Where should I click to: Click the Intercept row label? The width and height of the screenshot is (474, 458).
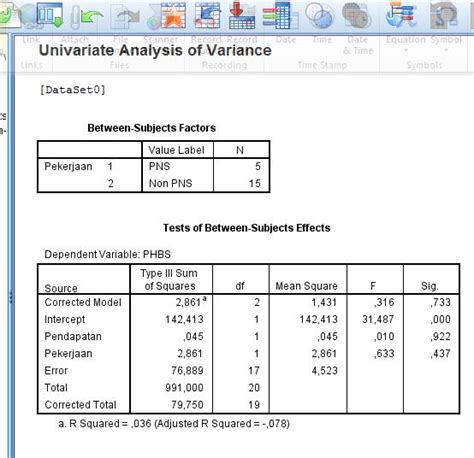65,319
